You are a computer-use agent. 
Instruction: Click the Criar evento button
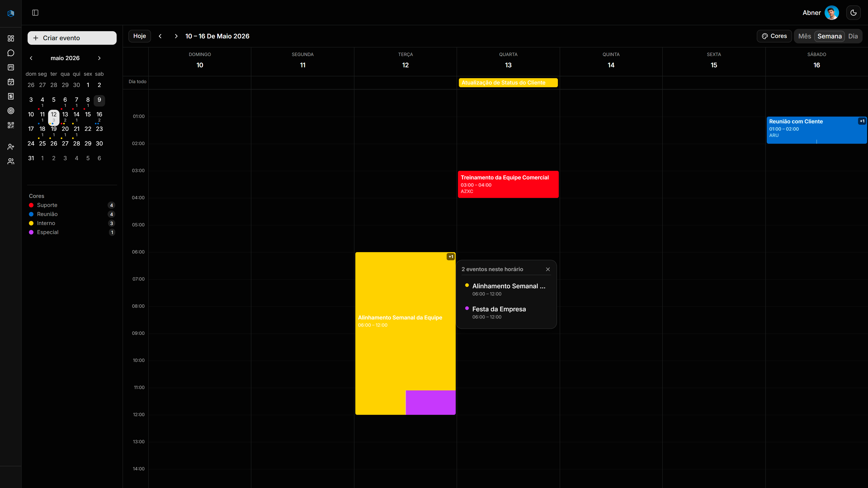pos(72,38)
